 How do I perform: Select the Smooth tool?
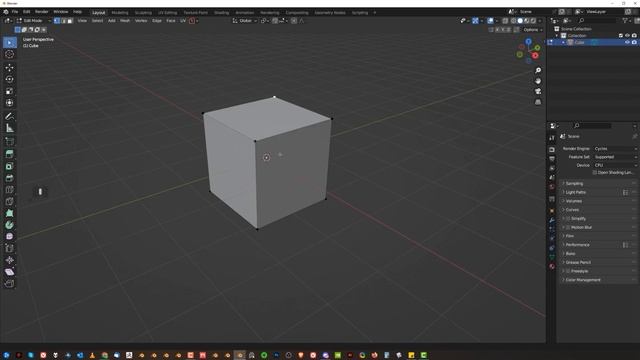(10, 237)
